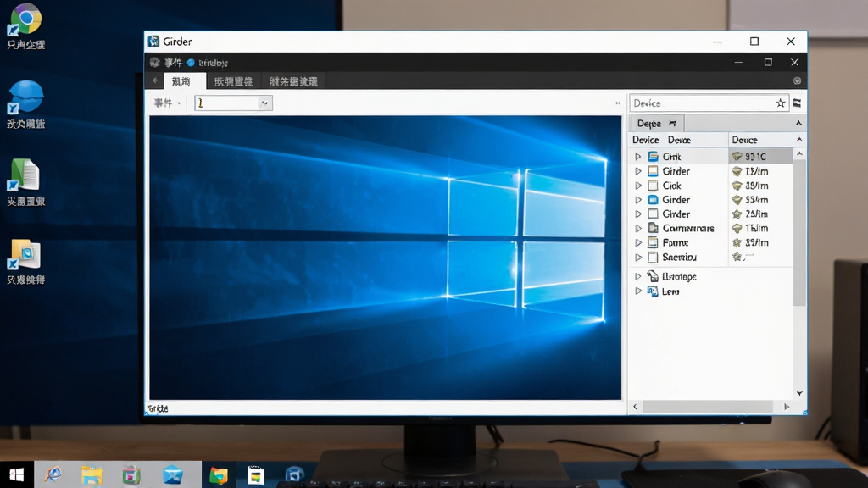This screenshot has width=868, height=488.
Task: Click the camera icon in the taskbar
Action: [294, 474]
